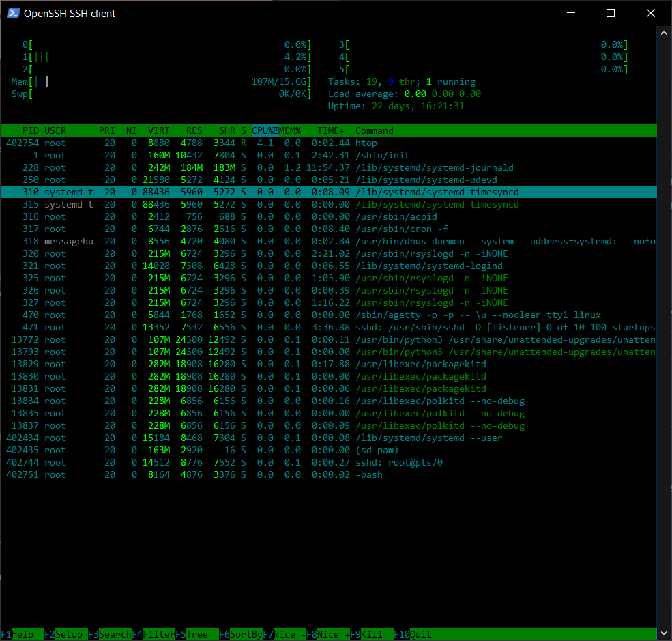This screenshot has width=672, height=641.
Task: Click F3 Search in the function bar
Action: [110, 634]
